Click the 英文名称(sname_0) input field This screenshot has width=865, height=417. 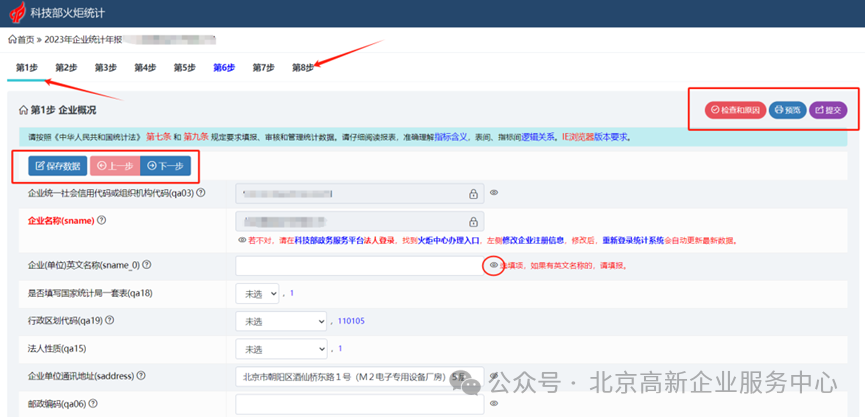point(360,265)
